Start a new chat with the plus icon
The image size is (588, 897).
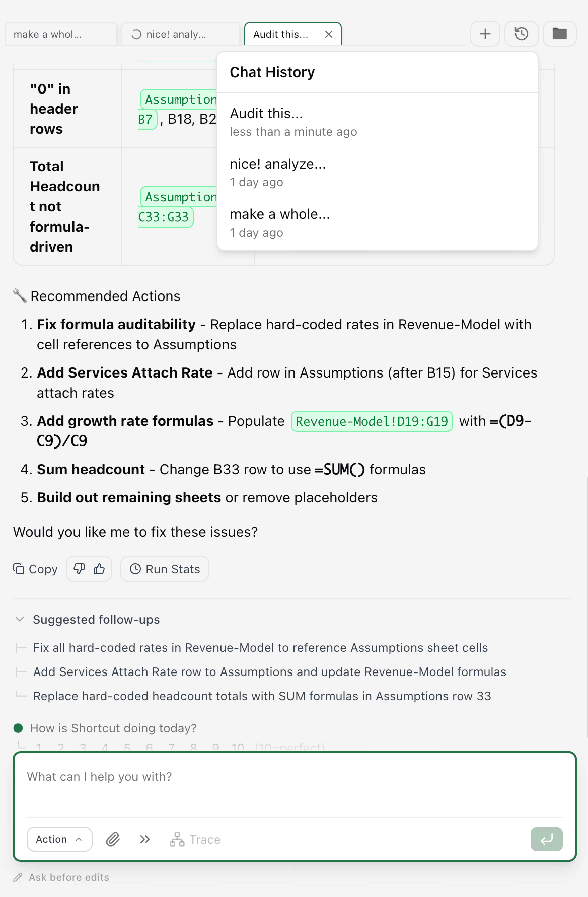coord(484,34)
